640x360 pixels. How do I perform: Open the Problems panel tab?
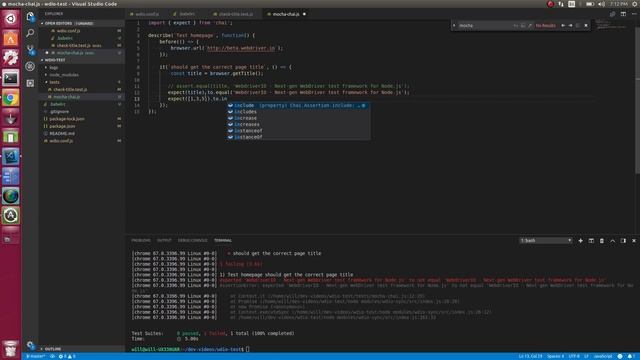click(141, 240)
